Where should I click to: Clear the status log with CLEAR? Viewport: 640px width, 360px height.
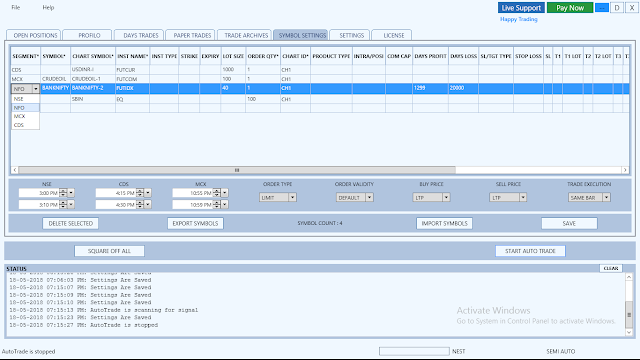[611, 268]
